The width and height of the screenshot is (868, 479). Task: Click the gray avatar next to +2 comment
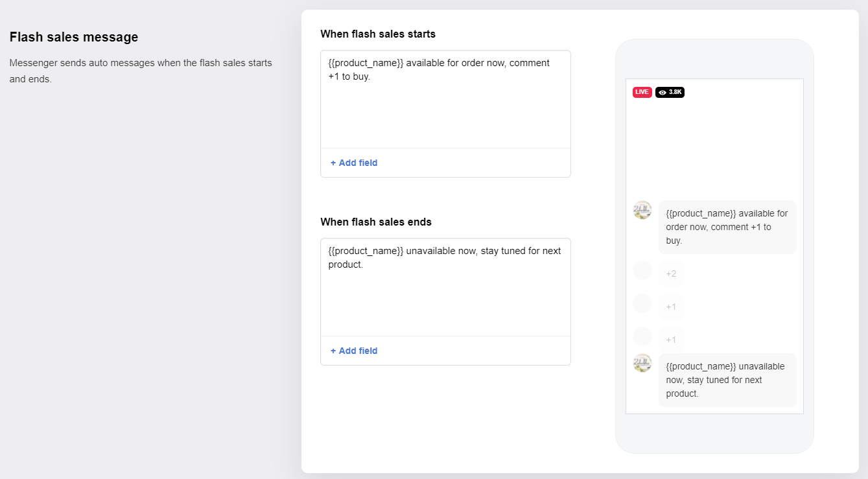click(642, 270)
